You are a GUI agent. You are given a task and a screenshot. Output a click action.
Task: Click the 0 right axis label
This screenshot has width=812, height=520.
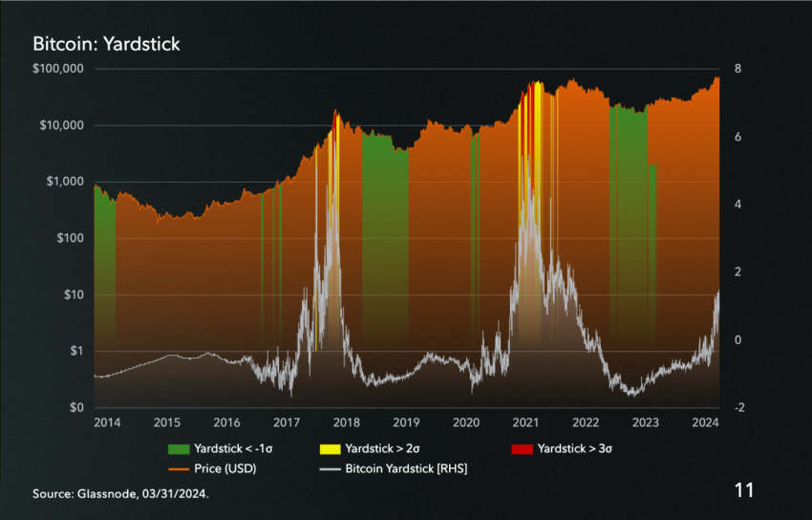tap(737, 340)
